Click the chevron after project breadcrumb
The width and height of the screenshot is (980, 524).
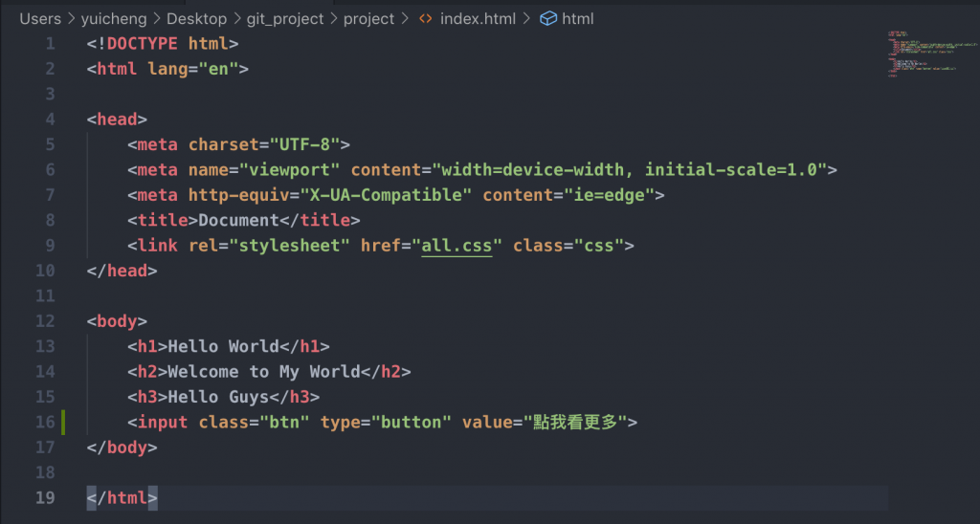pyautogui.click(x=405, y=19)
